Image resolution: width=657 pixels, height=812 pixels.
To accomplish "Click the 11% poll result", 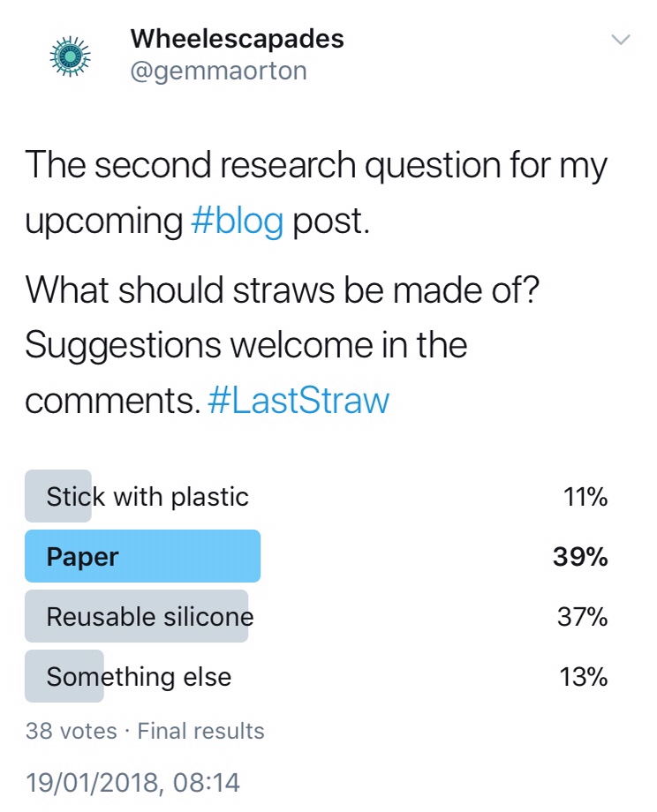I will (x=585, y=497).
